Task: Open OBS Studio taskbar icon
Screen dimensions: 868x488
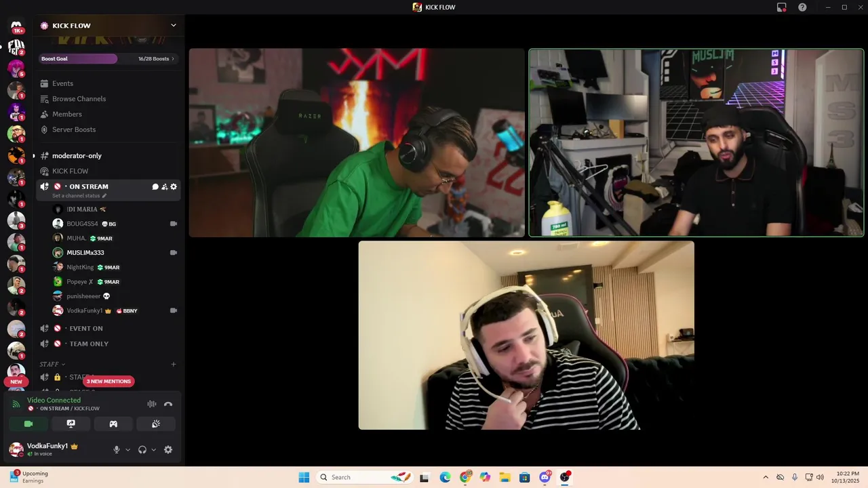Action: [565, 477]
